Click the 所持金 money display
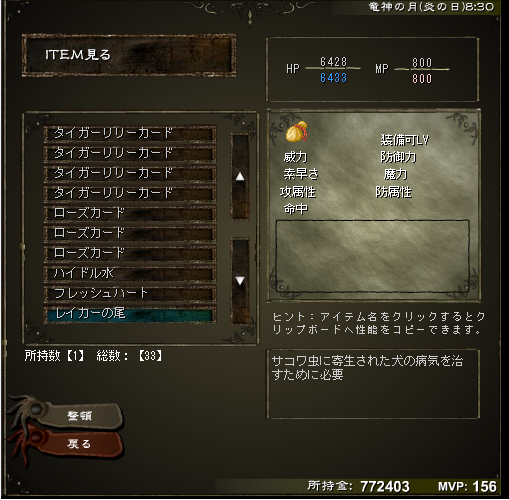This screenshot has width=509, height=500. [359, 486]
